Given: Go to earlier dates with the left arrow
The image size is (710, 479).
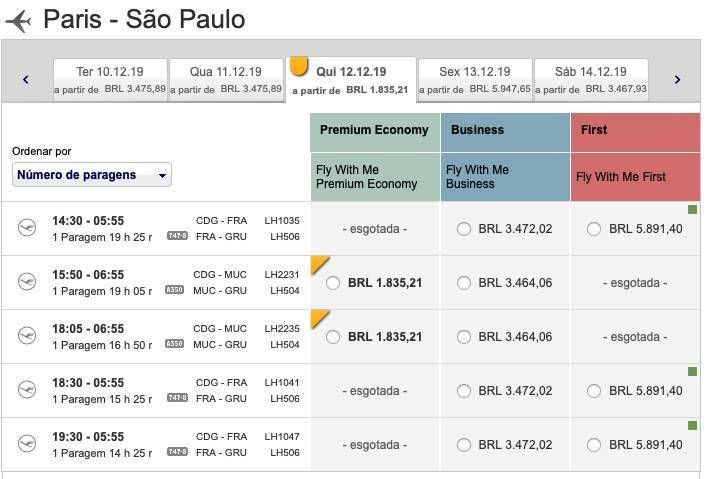Looking at the screenshot, I should point(26,80).
